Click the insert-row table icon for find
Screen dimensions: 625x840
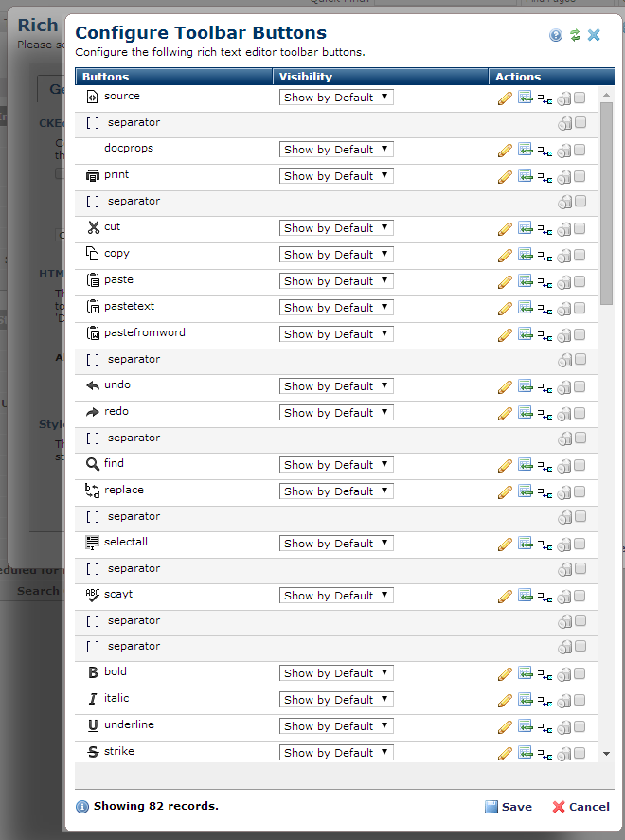tap(525, 464)
